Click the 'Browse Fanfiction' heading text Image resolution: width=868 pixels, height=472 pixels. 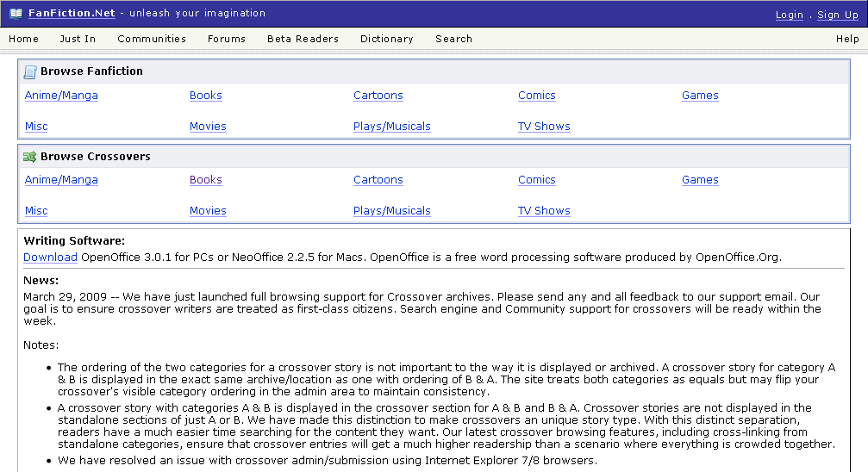(91, 71)
